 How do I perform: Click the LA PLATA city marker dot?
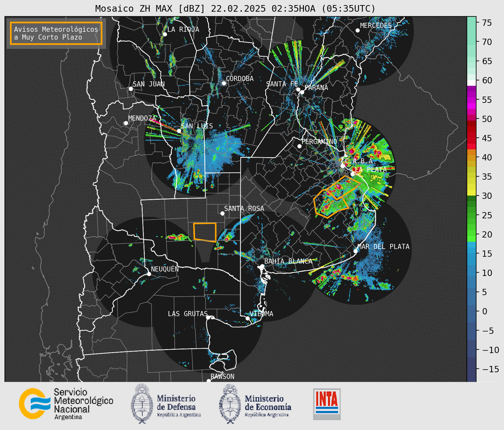[353, 174]
